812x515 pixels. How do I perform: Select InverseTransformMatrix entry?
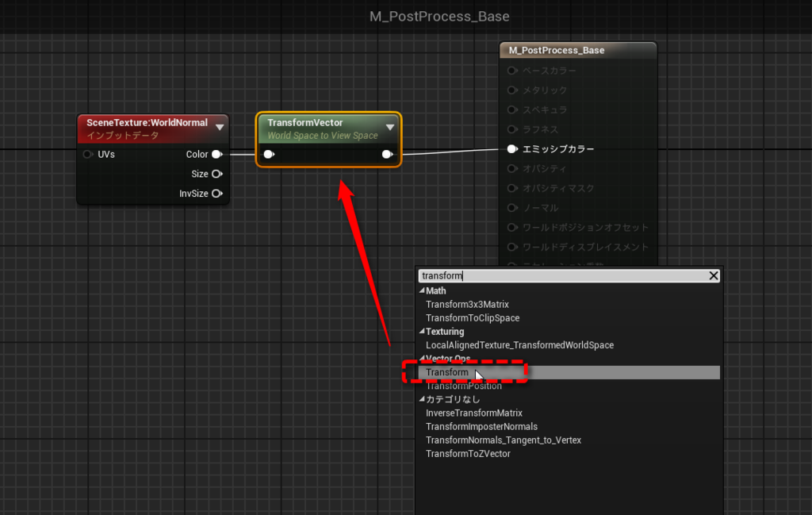point(474,413)
